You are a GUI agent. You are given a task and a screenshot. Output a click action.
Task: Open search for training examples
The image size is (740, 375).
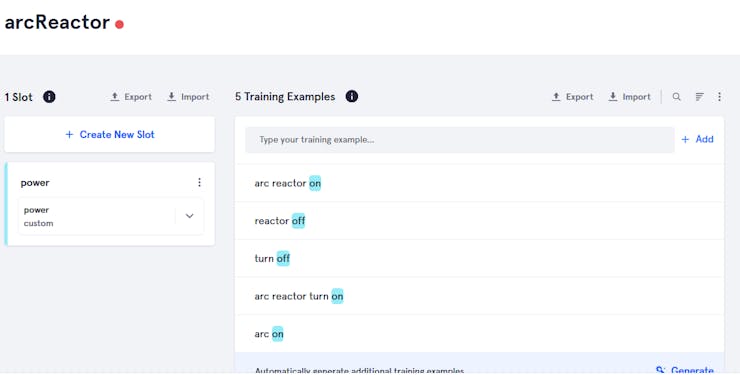pos(676,97)
